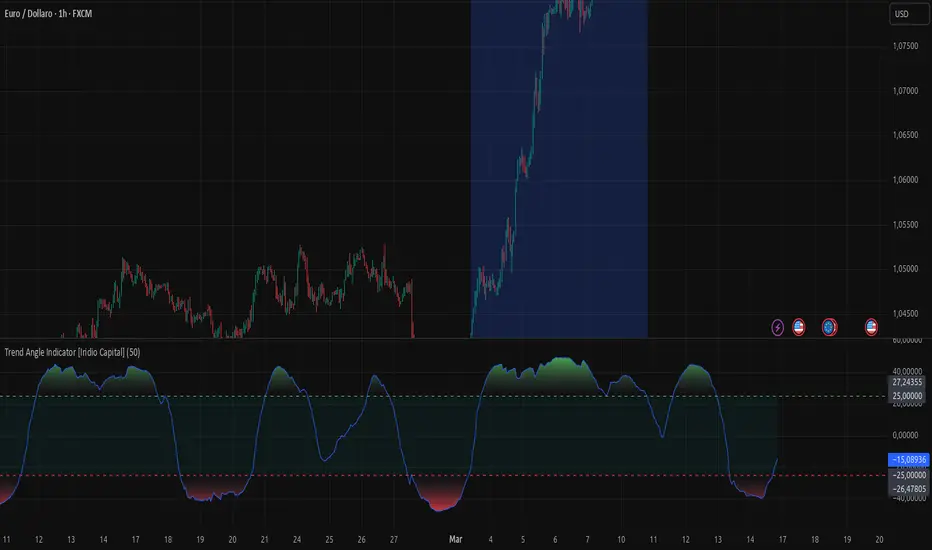
Task: Click the US flag event icon after the EU icon
Action: (x=871, y=327)
